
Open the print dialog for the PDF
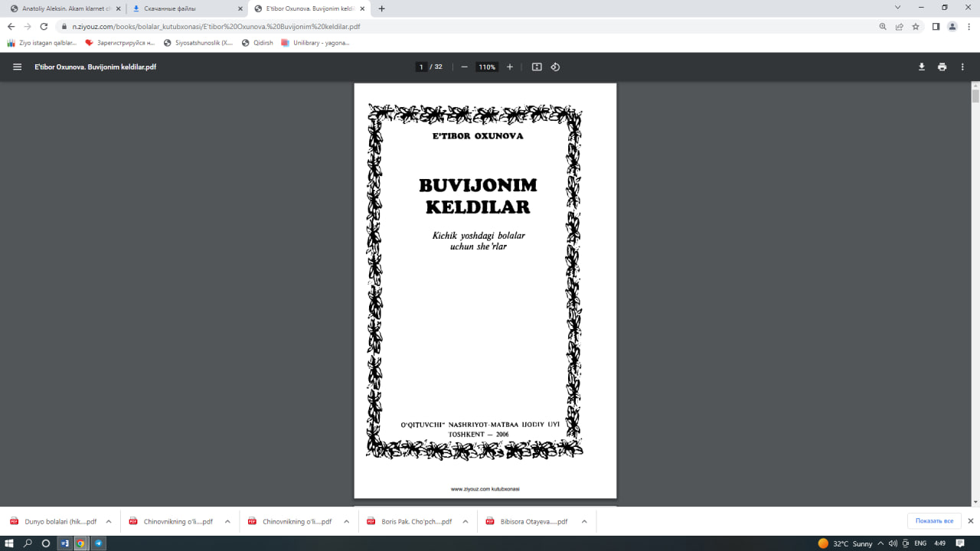click(x=942, y=67)
